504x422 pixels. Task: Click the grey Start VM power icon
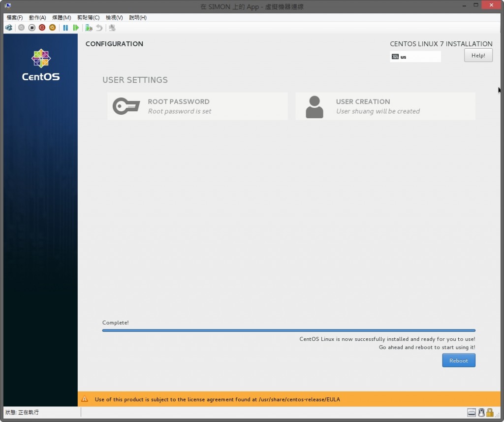point(21,28)
